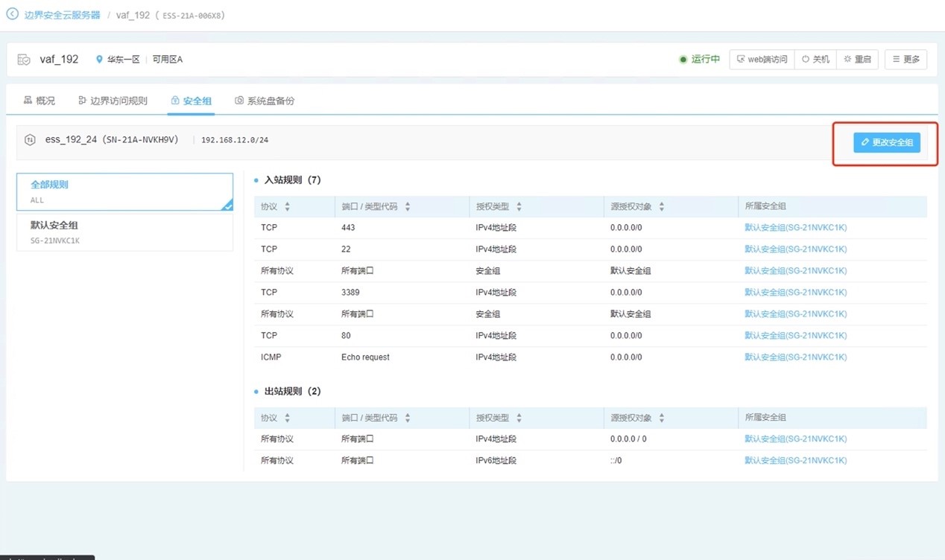Switch to the 概况 tab
This screenshot has height=560, width=945.
tap(39, 101)
